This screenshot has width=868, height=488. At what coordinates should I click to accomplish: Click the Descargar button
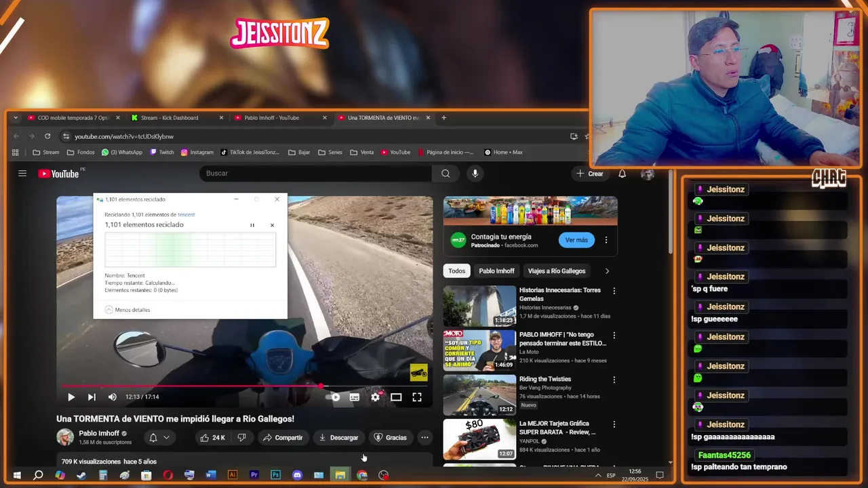point(338,438)
